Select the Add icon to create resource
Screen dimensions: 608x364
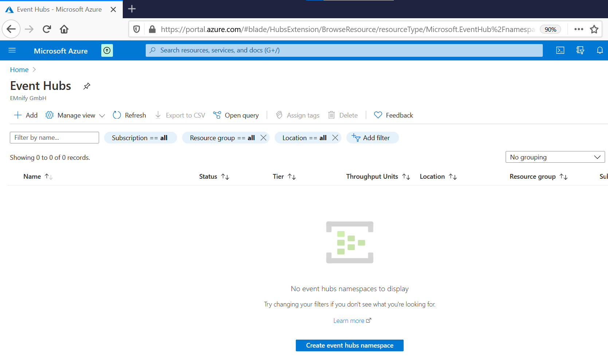tap(17, 115)
